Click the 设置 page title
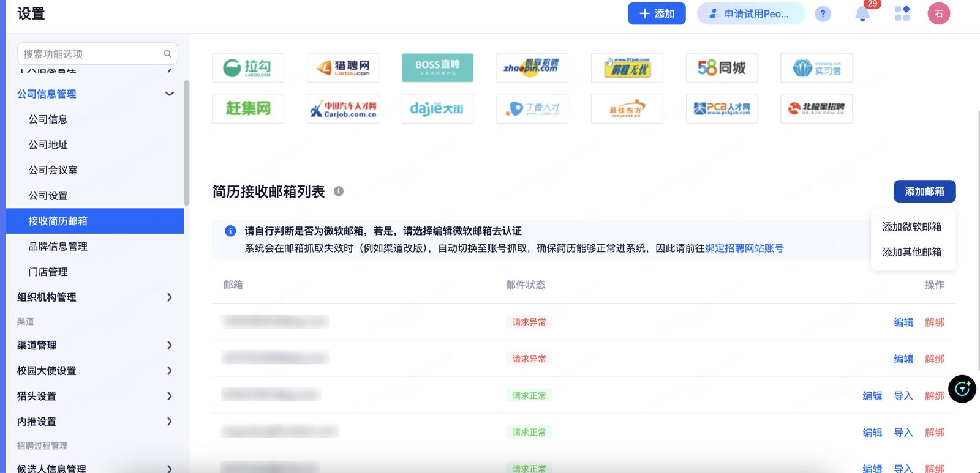The height and width of the screenshot is (473, 980). pyautogui.click(x=31, y=13)
